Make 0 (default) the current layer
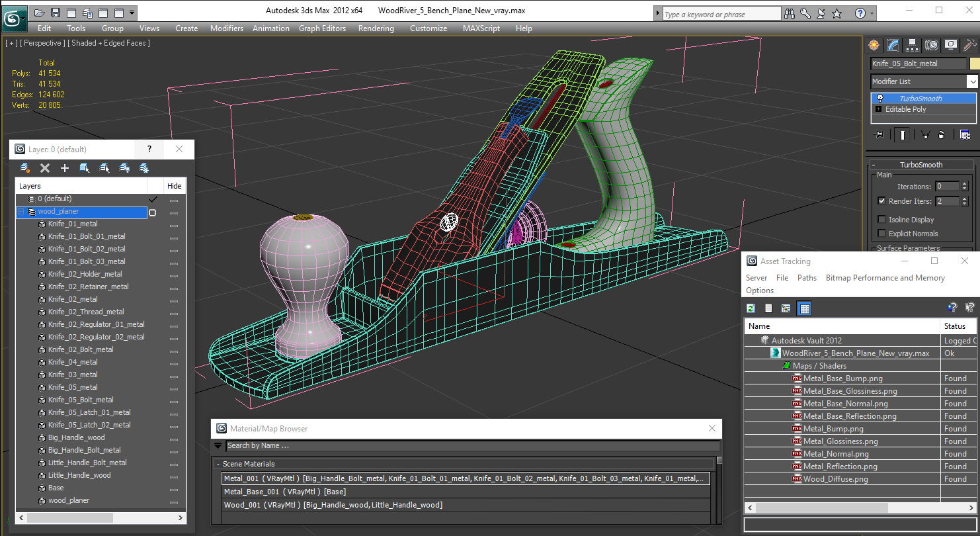 click(153, 199)
